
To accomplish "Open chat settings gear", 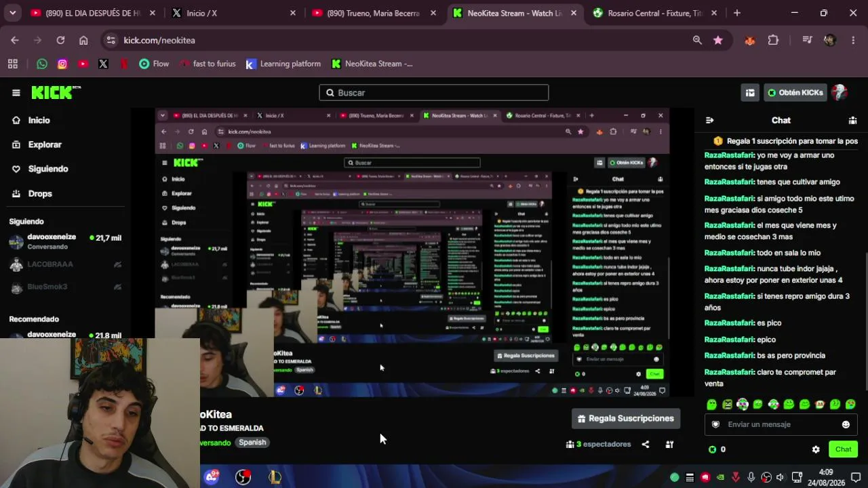I will click(816, 449).
